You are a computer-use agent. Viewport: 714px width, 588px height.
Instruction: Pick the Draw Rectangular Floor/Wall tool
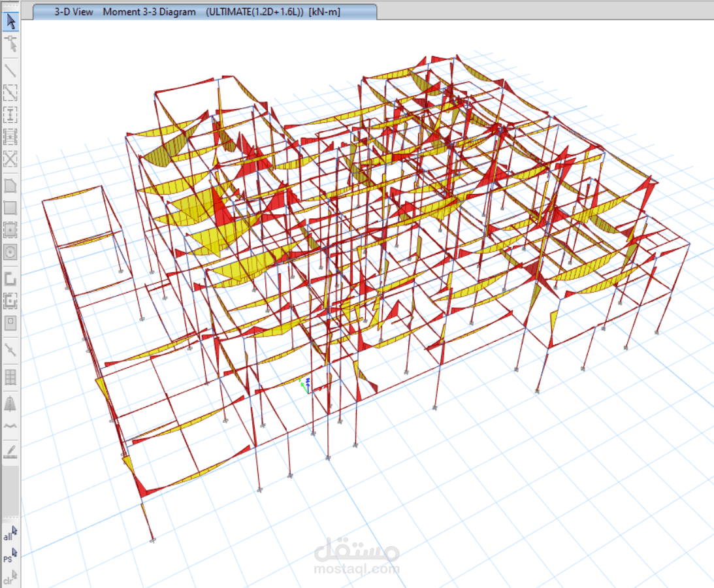pyautogui.click(x=10, y=208)
